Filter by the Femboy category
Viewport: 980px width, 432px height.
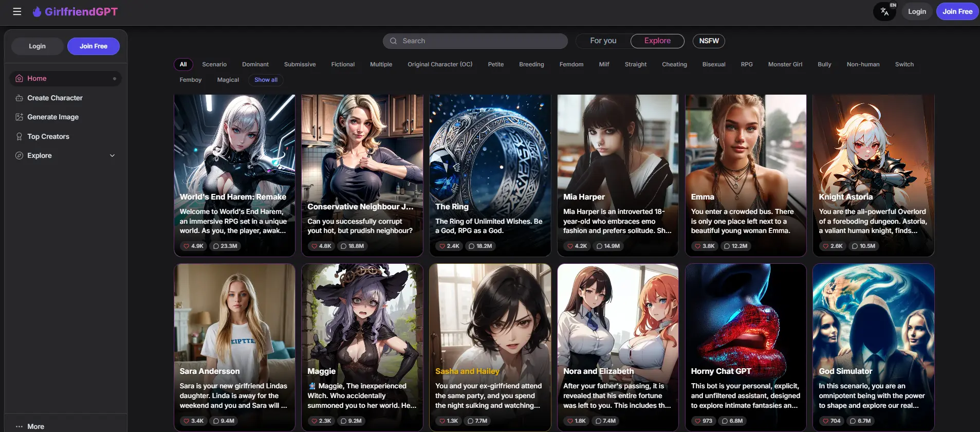(191, 80)
